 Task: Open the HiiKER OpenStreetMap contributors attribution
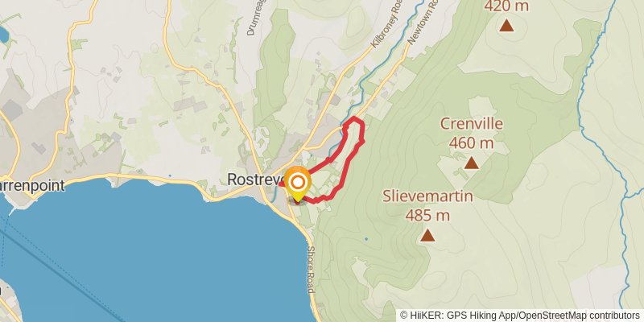pyautogui.click(x=520, y=316)
